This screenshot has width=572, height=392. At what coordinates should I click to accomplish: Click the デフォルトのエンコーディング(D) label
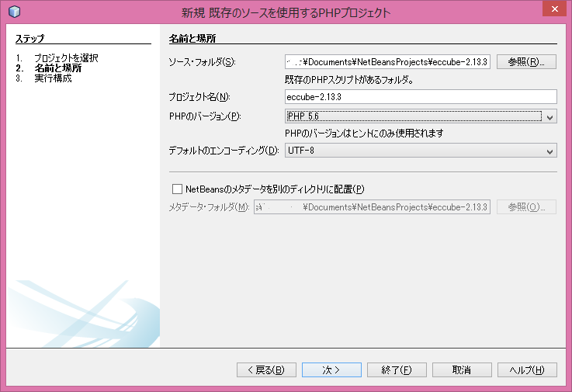pyautogui.click(x=224, y=151)
